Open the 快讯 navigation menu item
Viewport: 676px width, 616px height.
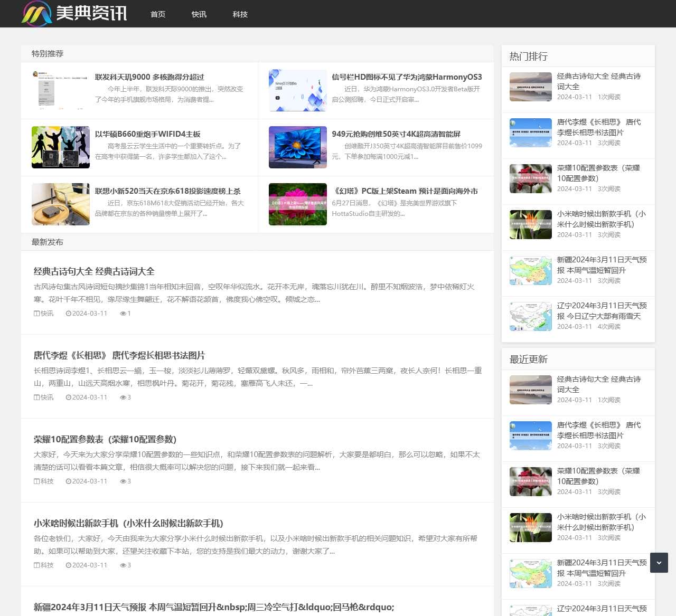[199, 14]
